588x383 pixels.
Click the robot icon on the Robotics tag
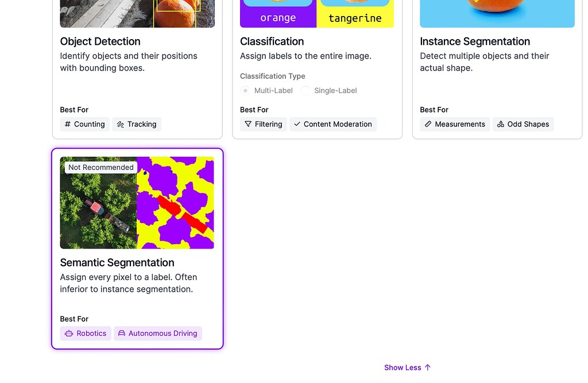click(68, 333)
